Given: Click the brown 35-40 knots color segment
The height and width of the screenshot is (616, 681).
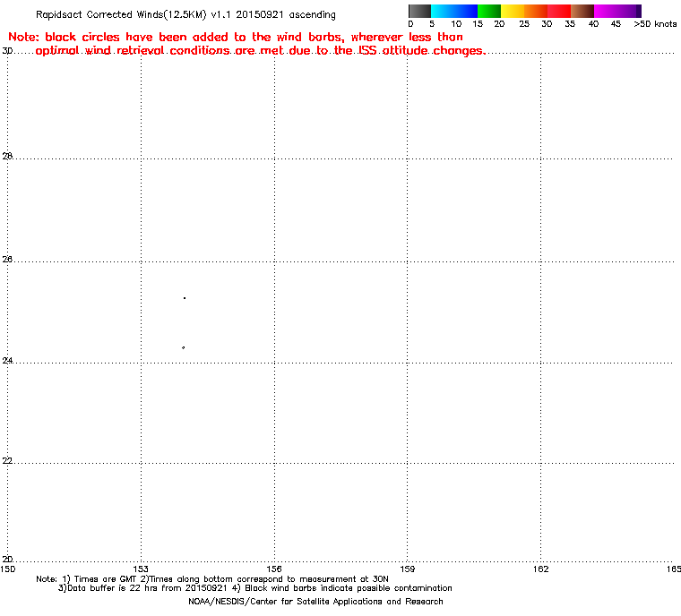Looking at the screenshot, I should click(582, 11).
